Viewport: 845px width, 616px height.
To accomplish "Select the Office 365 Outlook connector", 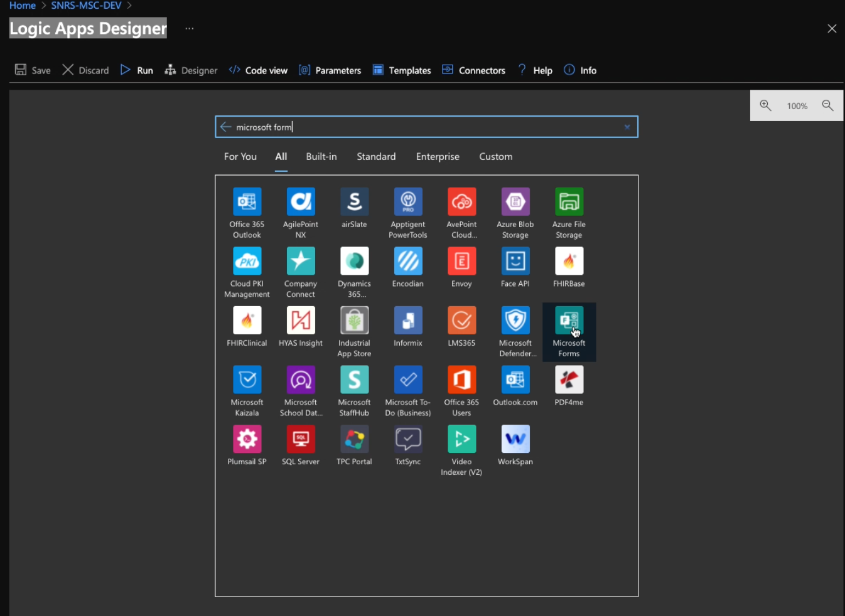I will pyautogui.click(x=247, y=213).
